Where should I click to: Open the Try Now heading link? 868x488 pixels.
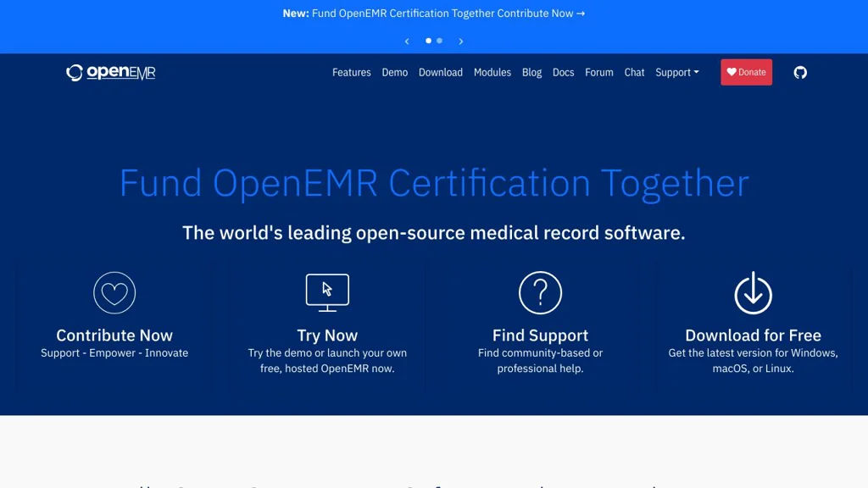click(x=327, y=335)
